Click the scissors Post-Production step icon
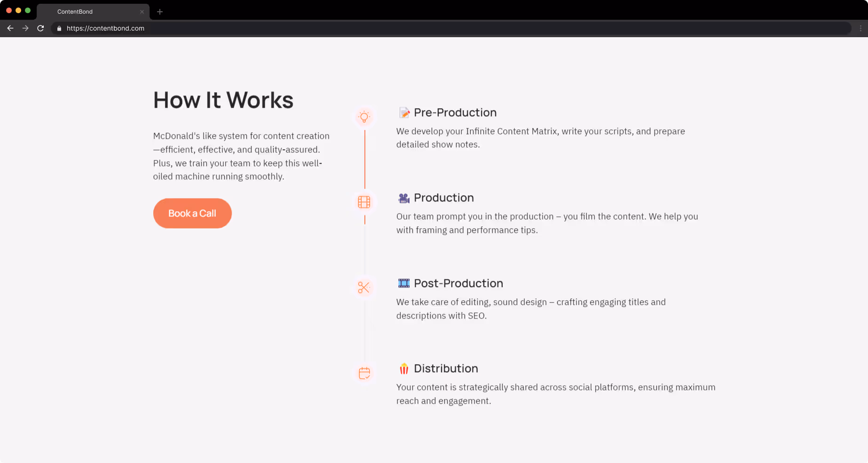Screen dimensions: 868x463 click(x=364, y=287)
